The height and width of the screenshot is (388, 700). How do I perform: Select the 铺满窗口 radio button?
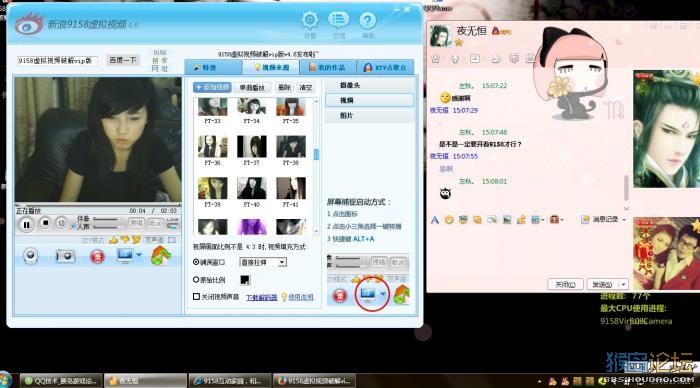(196, 262)
